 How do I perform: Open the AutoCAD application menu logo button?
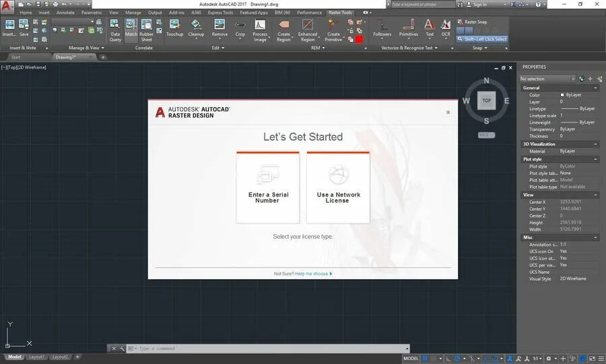coord(7,5)
